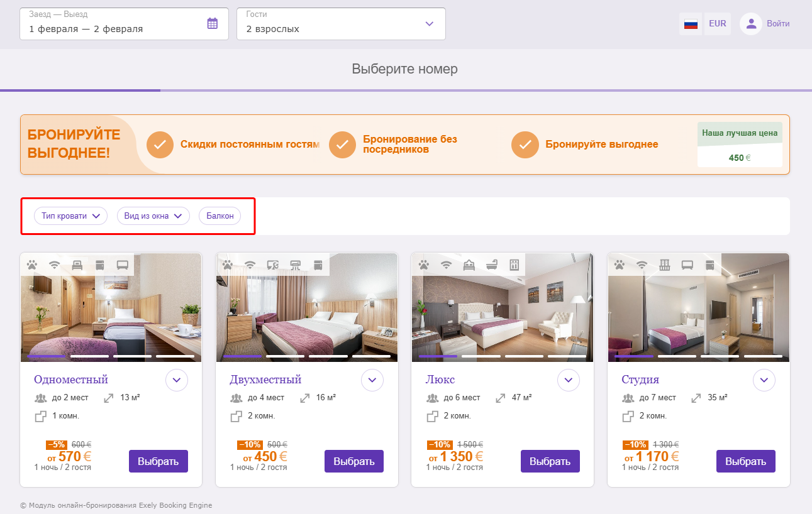The image size is (812, 514).
Task: Open the Вид из окна filter dropdown
Action: coord(153,216)
